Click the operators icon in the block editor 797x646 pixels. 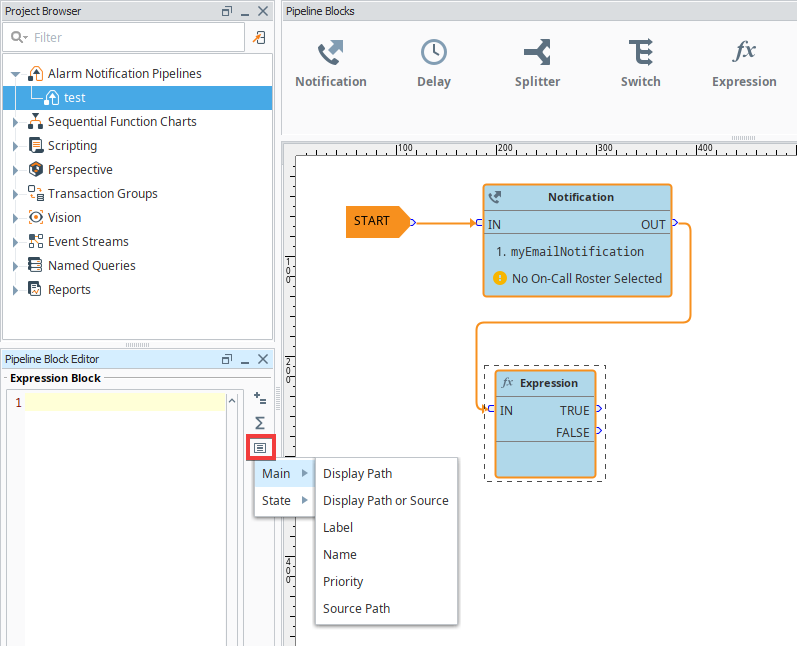point(260,398)
